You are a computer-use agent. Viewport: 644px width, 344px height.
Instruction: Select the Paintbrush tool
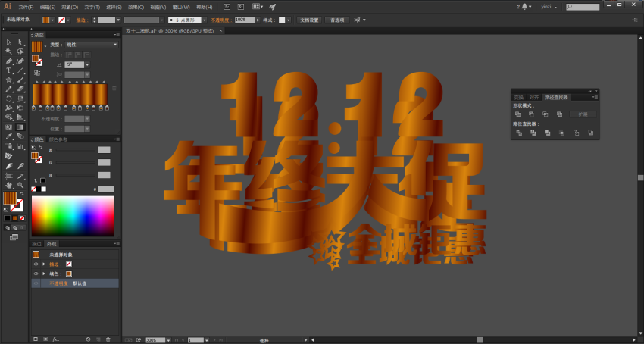click(x=20, y=80)
